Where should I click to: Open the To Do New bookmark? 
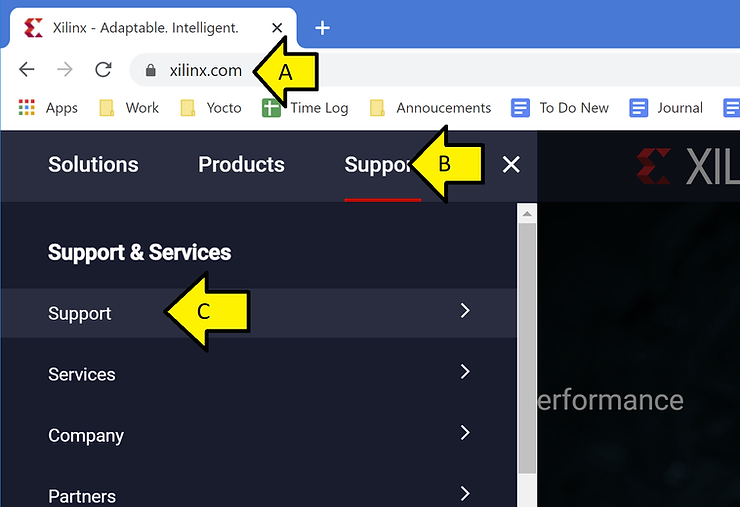click(x=561, y=108)
